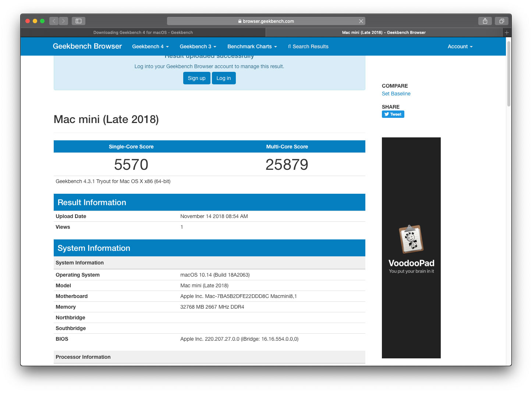This screenshot has height=393, width=532.
Task: Expand the Geekbench 4 dropdown menu
Action: coord(150,46)
